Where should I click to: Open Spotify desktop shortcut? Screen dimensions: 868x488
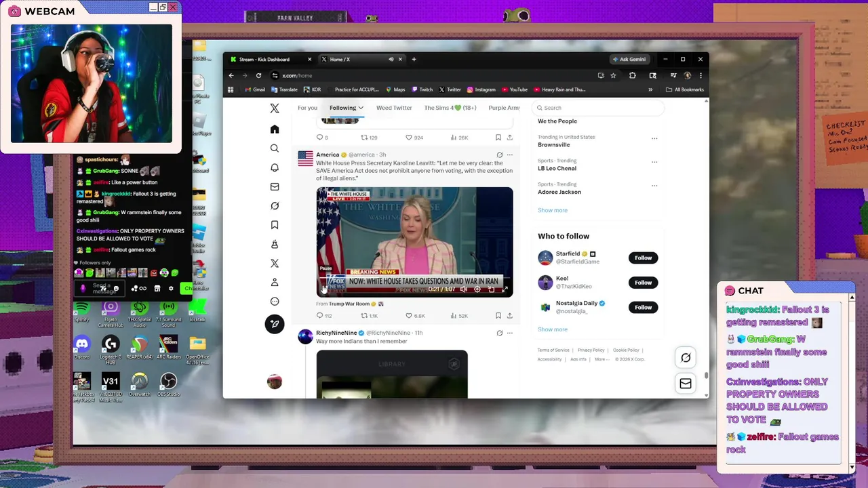coord(81,310)
